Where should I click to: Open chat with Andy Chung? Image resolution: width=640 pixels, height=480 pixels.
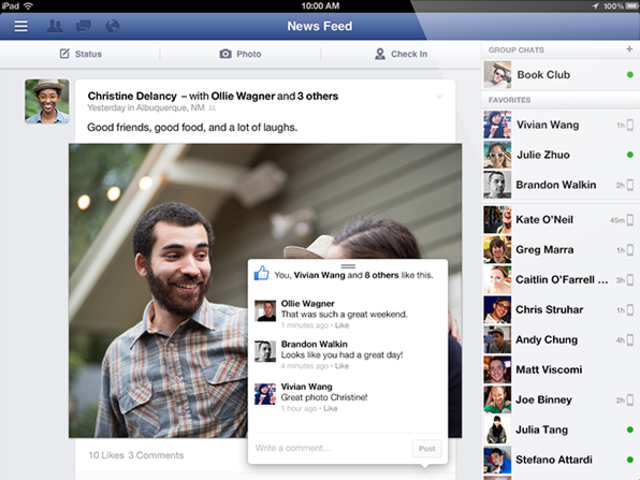560,340
